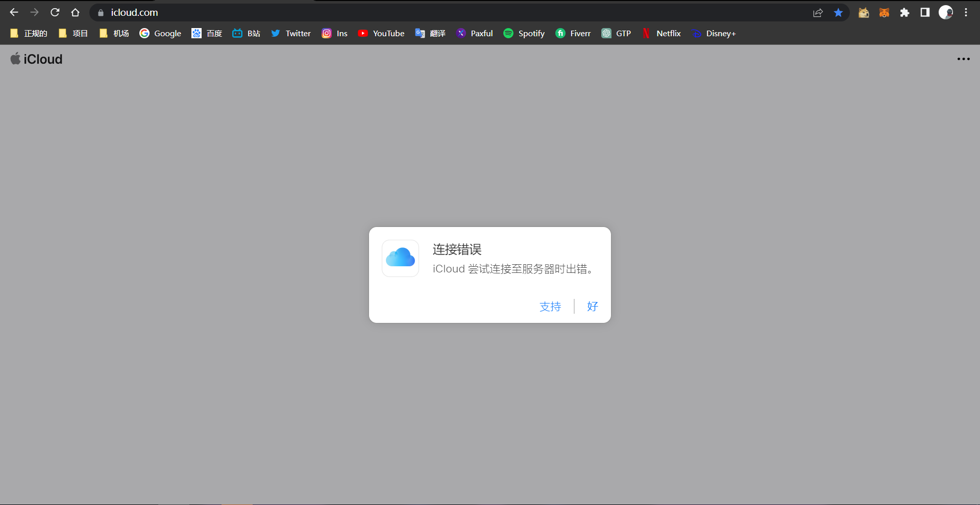The image size is (980, 505).
Task: Go to the browser home page
Action: tap(75, 12)
